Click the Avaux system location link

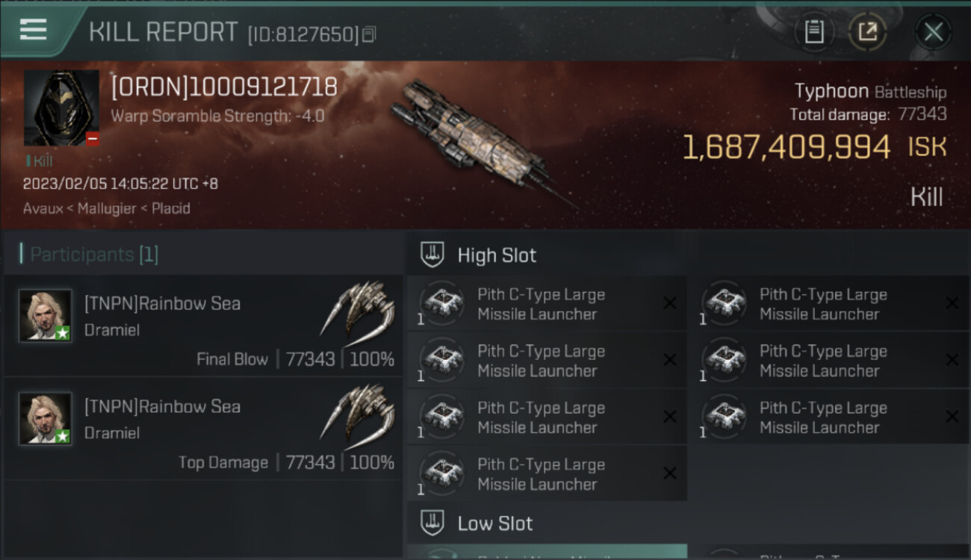(43, 208)
